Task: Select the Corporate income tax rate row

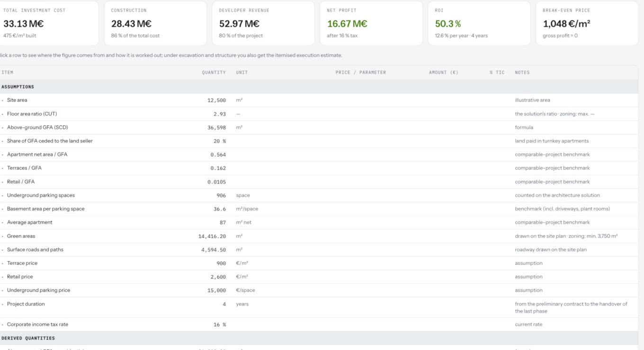Action: 319,324
